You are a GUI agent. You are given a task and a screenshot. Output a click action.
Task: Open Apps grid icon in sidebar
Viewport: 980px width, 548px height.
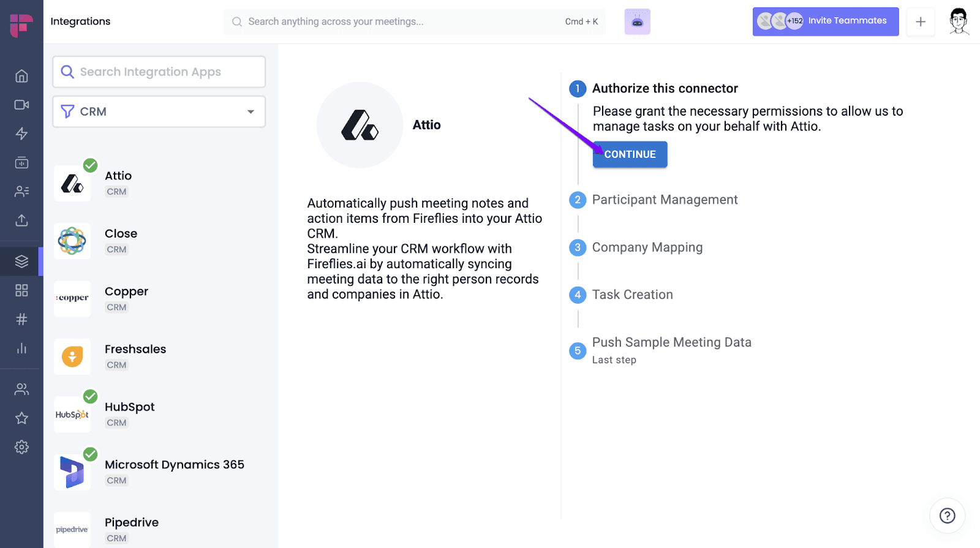tap(21, 290)
